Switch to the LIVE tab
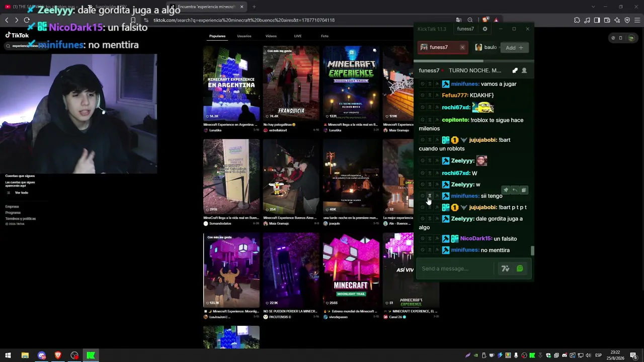The width and height of the screenshot is (644, 362). point(298,36)
